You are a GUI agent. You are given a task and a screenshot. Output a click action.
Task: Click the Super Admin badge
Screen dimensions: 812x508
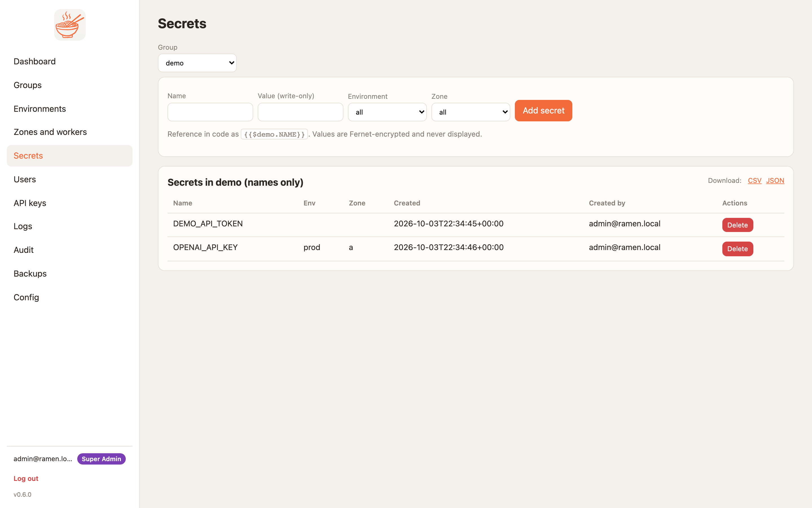coord(101,459)
